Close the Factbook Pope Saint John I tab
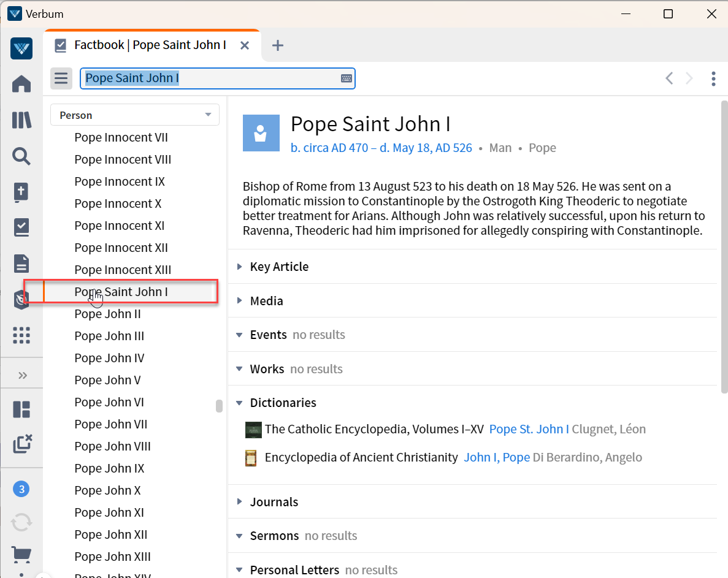 pos(245,45)
